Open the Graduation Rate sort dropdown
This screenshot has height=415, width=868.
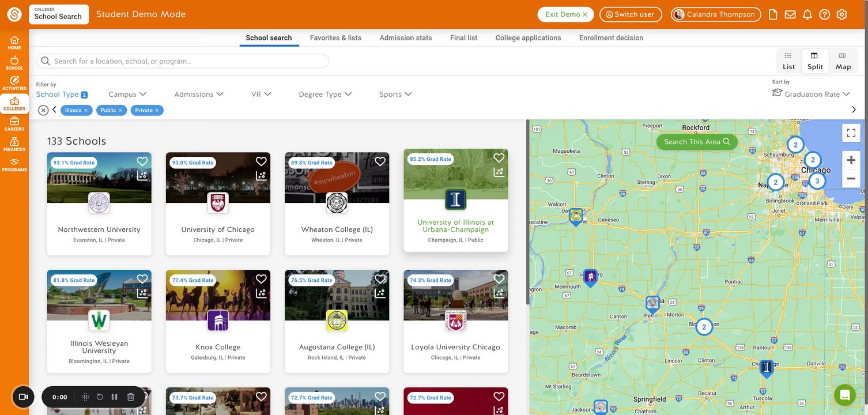coord(811,94)
